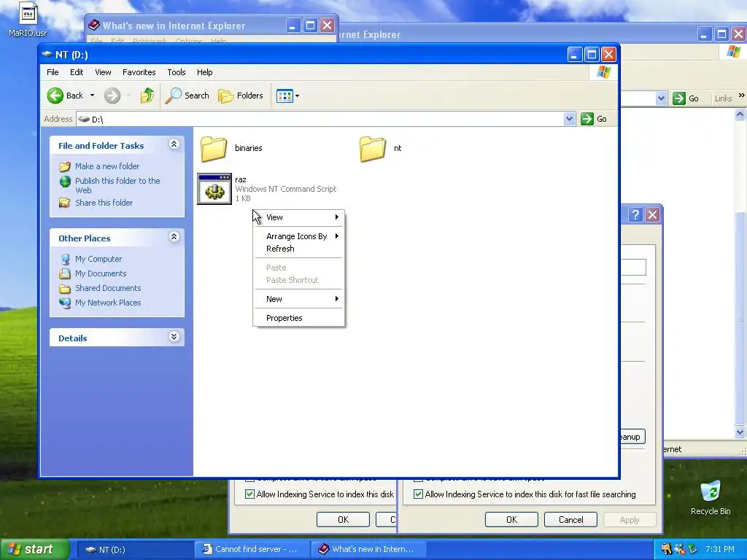The width and height of the screenshot is (747, 560).
Task: Open the Views toolbar button
Action: point(287,96)
